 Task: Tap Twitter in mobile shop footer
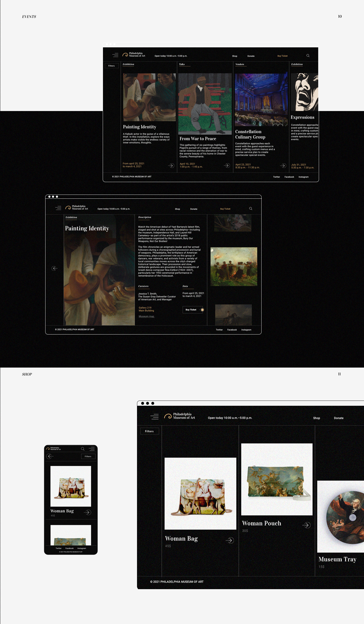[x=58, y=548]
